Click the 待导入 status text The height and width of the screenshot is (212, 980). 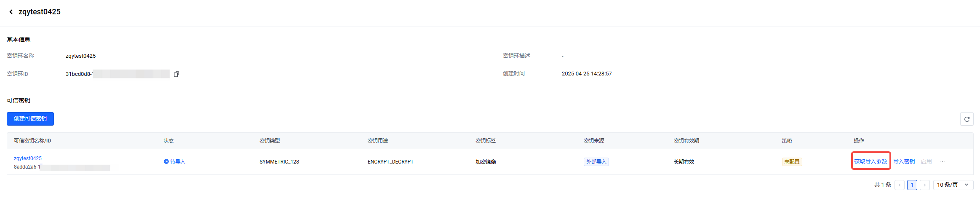pos(178,162)
